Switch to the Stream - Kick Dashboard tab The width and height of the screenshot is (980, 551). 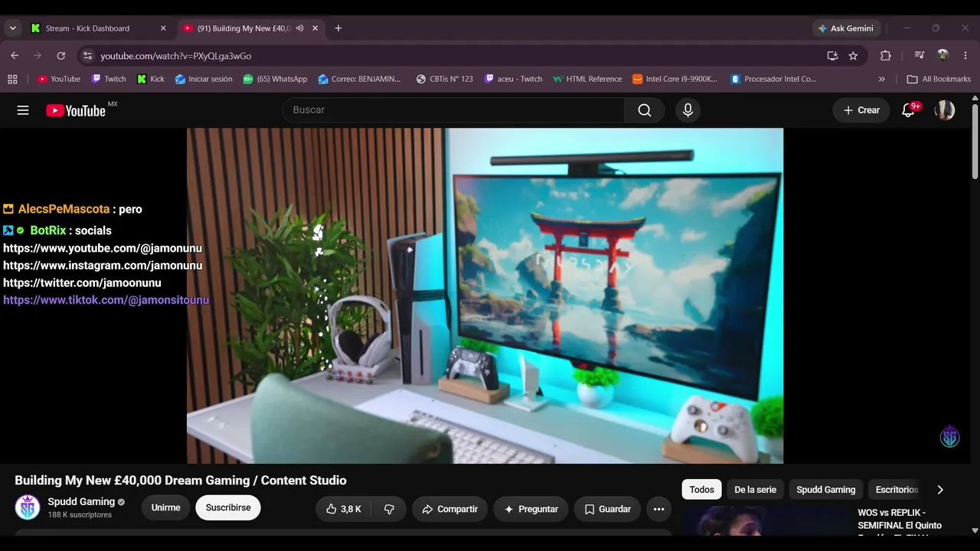pyautogui.click(x=98, y=28)
